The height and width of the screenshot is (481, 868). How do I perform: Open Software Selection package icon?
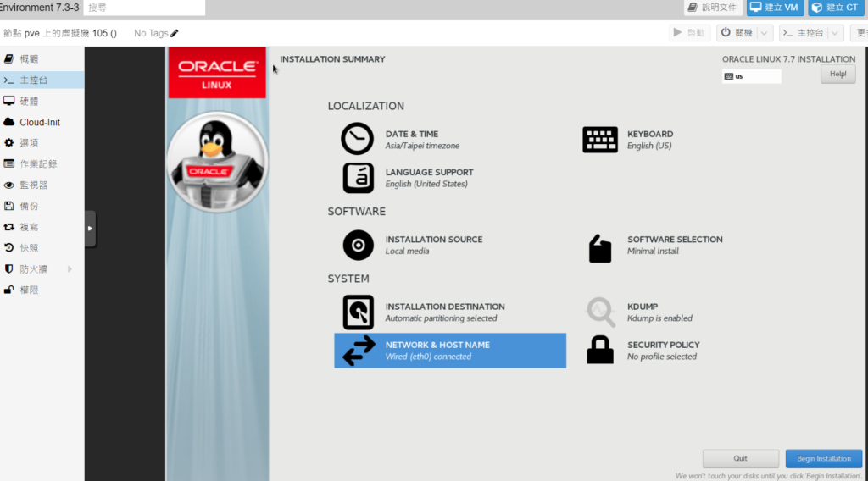click(x=600, y=247)
